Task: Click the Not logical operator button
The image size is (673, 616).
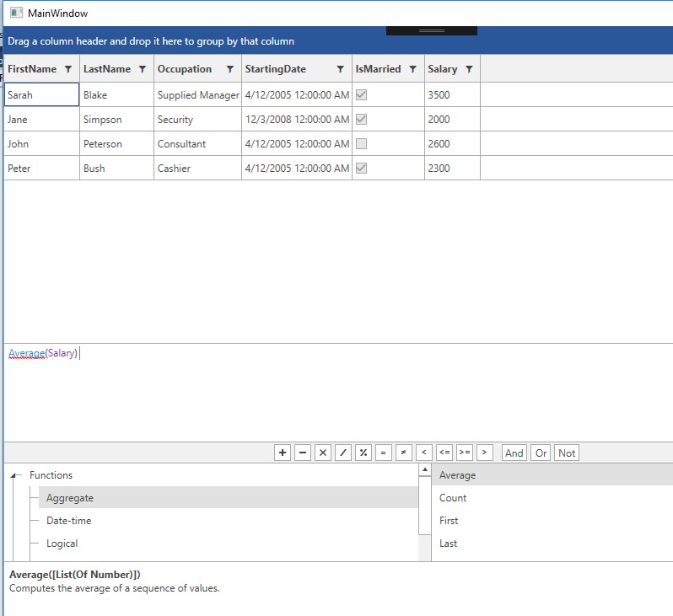Action: (x=567, y=453)
